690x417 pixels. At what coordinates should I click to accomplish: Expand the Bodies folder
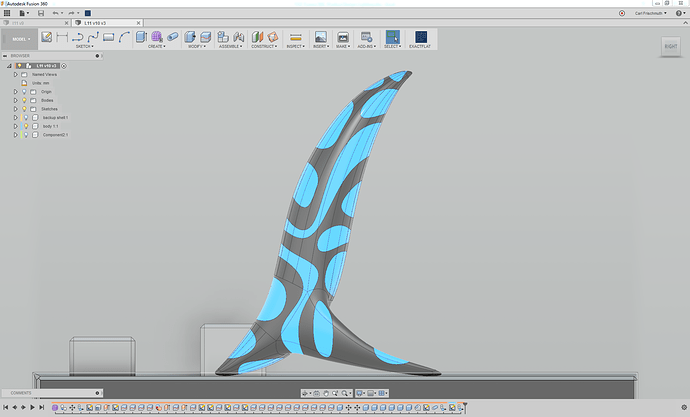pyautogui.click(x=16, y=100)
